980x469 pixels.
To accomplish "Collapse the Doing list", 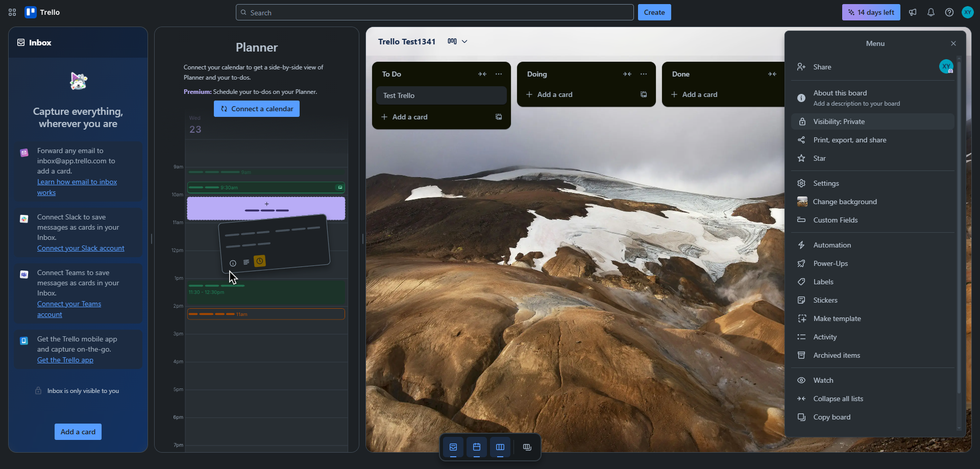I will point(627,74).
